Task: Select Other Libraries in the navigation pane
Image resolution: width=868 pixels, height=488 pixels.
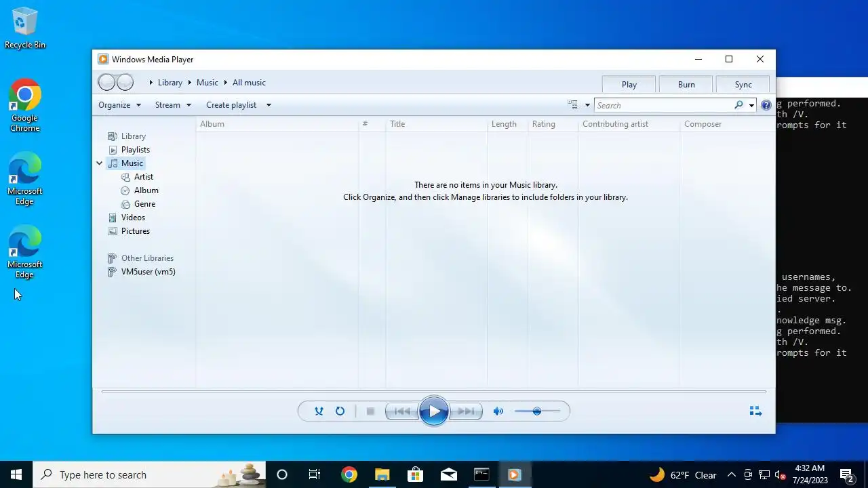Action: pyautogui.click(x=147, y=258)
